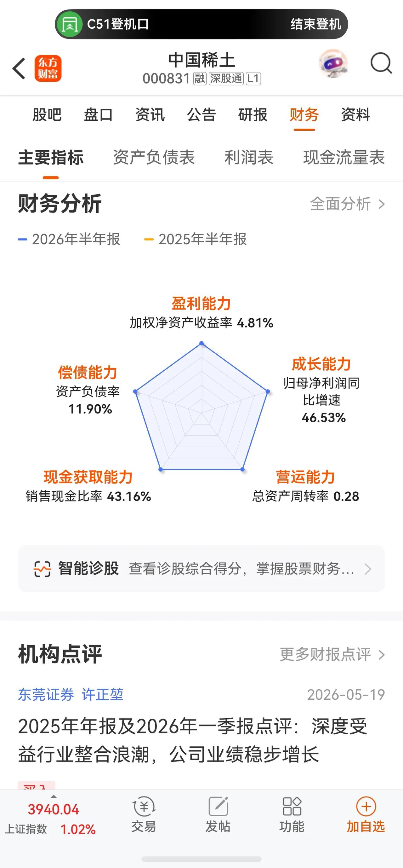Open the 发帖 edit icon
Image resolution: width=403 pixels, height=868 pixels.
tap(218, 806)
